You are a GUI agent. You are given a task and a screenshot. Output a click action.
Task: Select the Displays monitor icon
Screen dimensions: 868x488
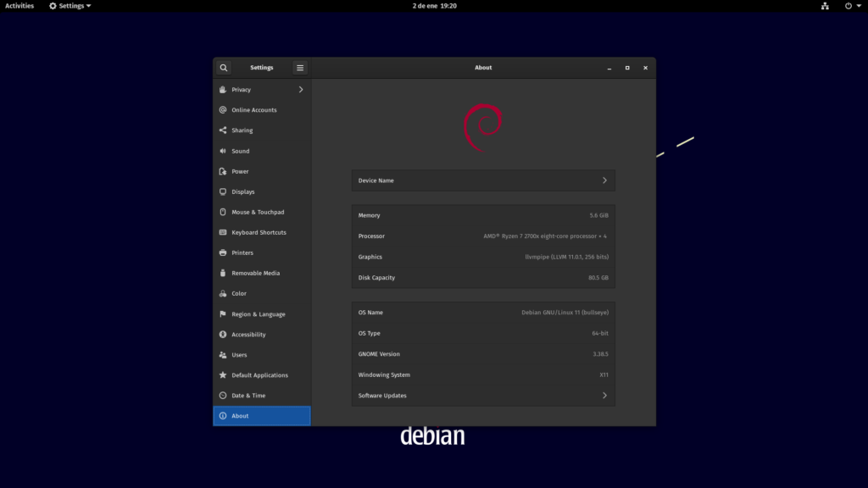[223, 191]
